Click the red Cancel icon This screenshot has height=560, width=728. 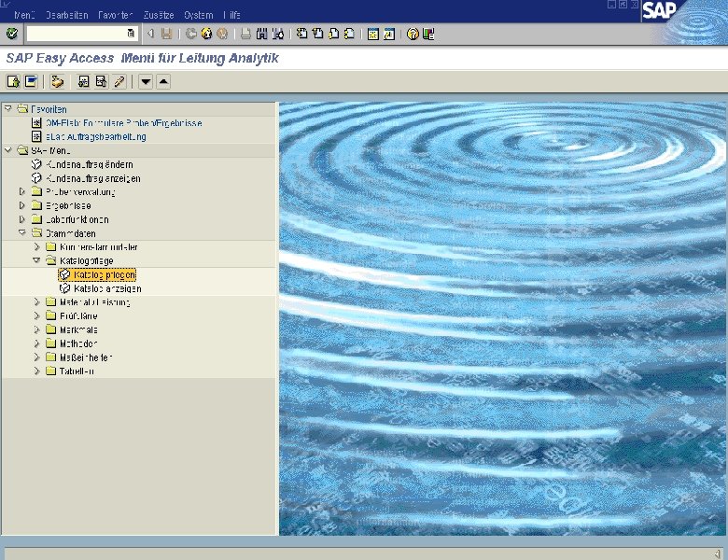(x=222, y=34)
